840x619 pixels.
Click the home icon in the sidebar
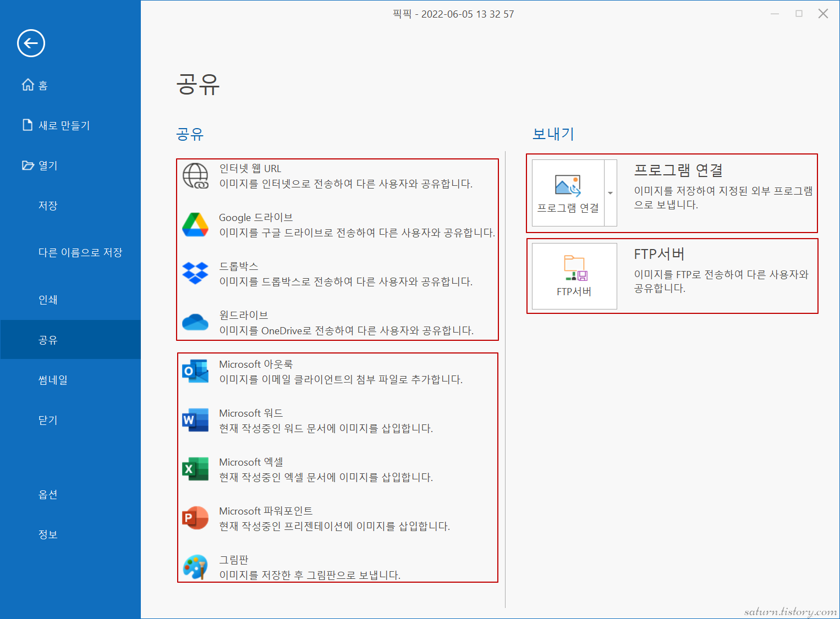tap(28, 85)
